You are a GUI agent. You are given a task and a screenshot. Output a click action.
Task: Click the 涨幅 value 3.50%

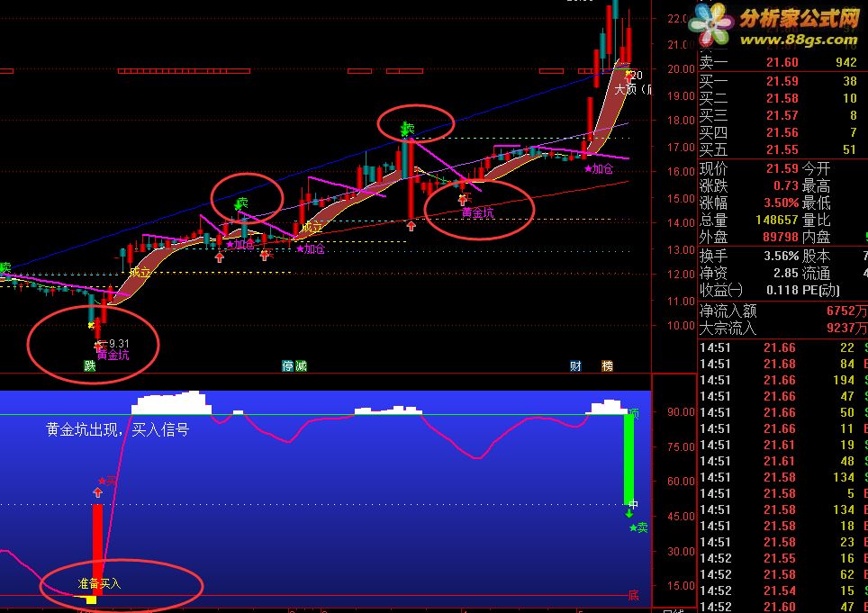pos(781,203)
